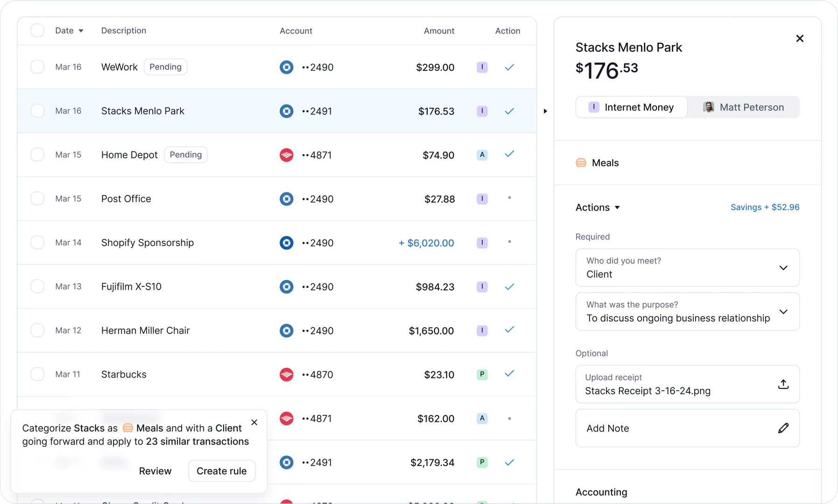
Task: Select the Internet Money account chip
Action: click(631, 107)
